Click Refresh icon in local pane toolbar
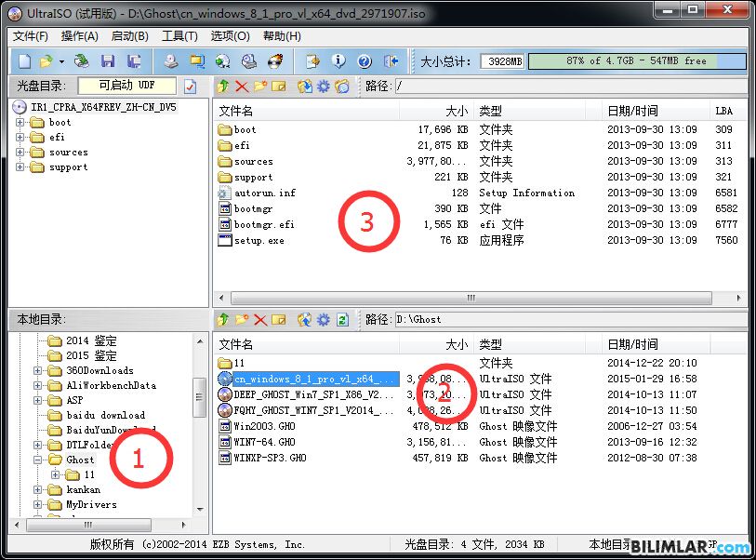The height and width of the screenshot is (560, 756). pos(342,319)
